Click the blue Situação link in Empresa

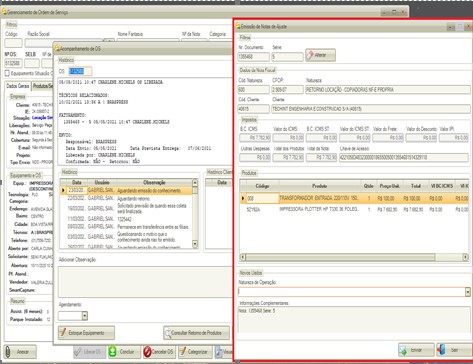42,118
